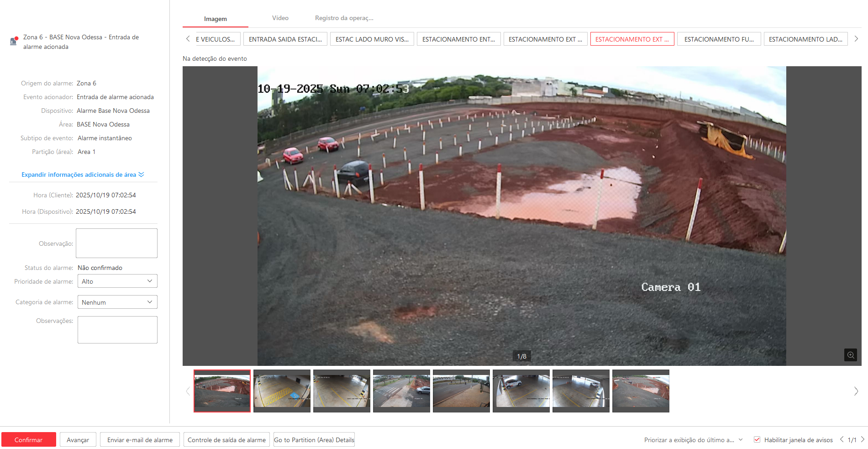The height and width of the screenshot is (449, 868).
Task: Go to previous thumbnails using left arrow
Action: [x=188, y=391]
